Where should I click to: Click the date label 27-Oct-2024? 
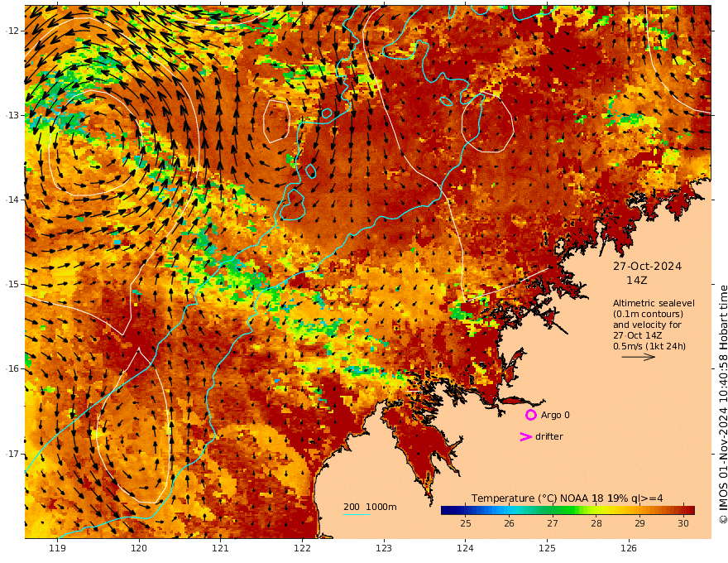click(647, 266)
